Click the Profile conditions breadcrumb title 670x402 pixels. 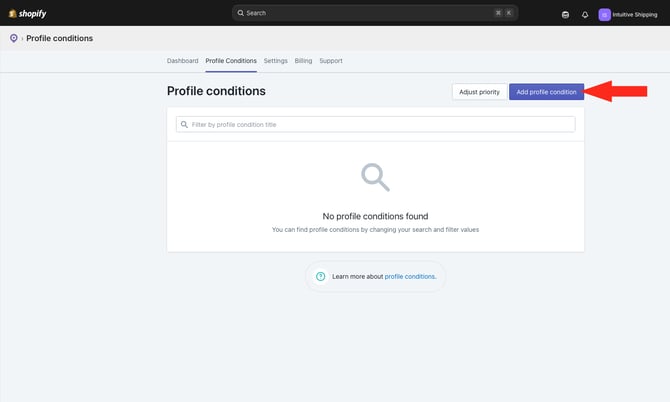pos(59,38)
